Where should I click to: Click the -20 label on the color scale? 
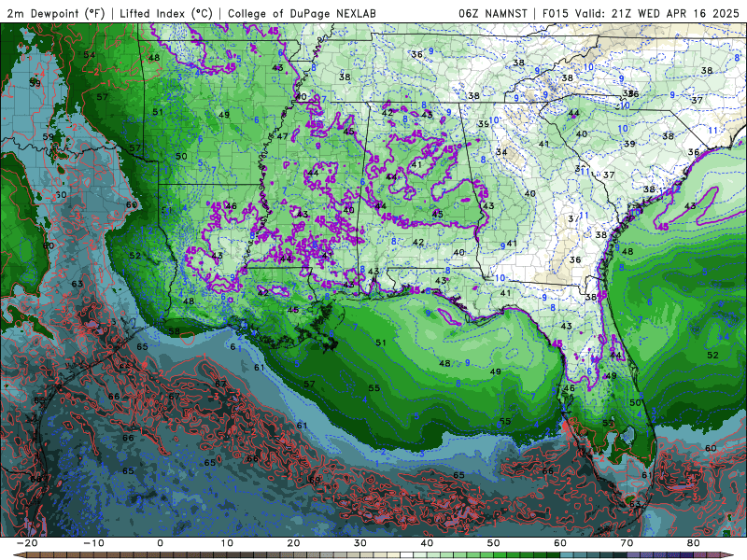[x=27, y=543]
